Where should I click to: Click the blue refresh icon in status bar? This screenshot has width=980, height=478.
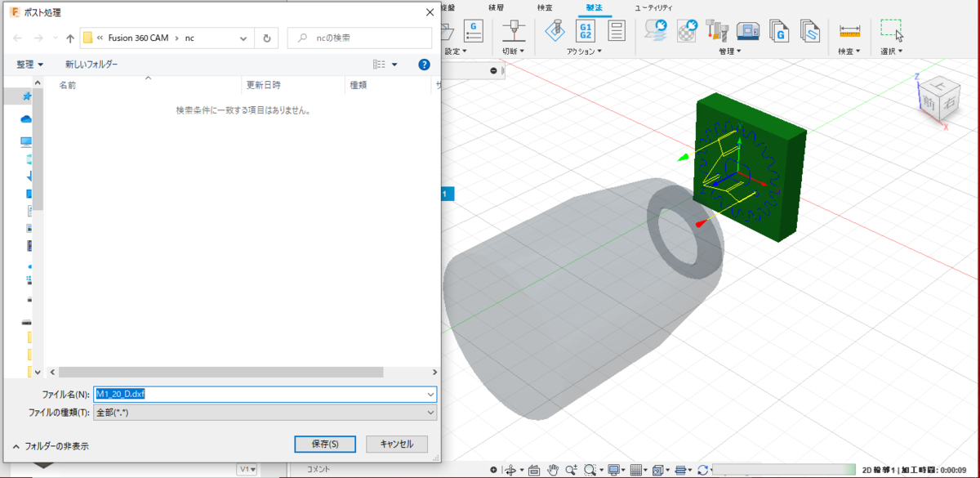702,470
